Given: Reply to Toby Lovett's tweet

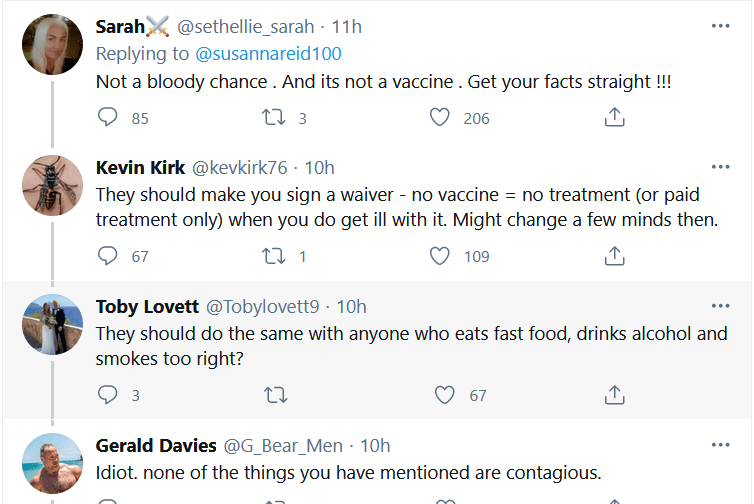Looking at the screenshot, I should (108, 395).
